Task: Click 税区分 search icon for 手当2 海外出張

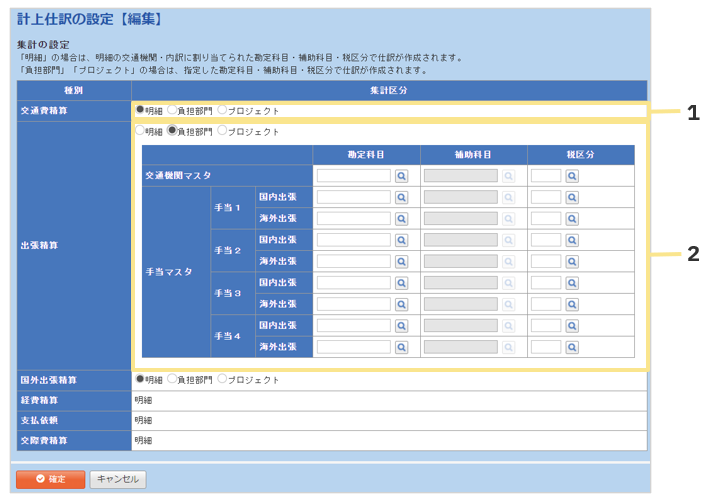Action: coord(572,261)
